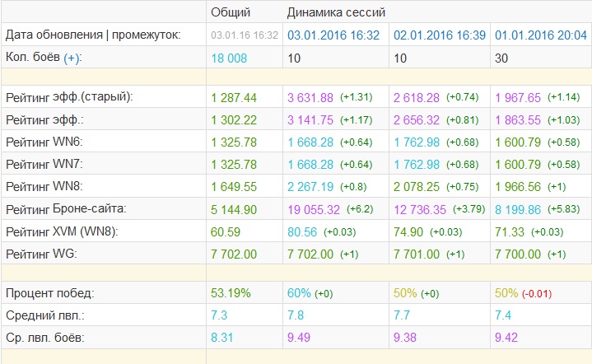Image resolution: width=592 pixels, height=364 pixels.
Task: Open the 02.01.2016 16:39 session link
Action: (440, 35)
